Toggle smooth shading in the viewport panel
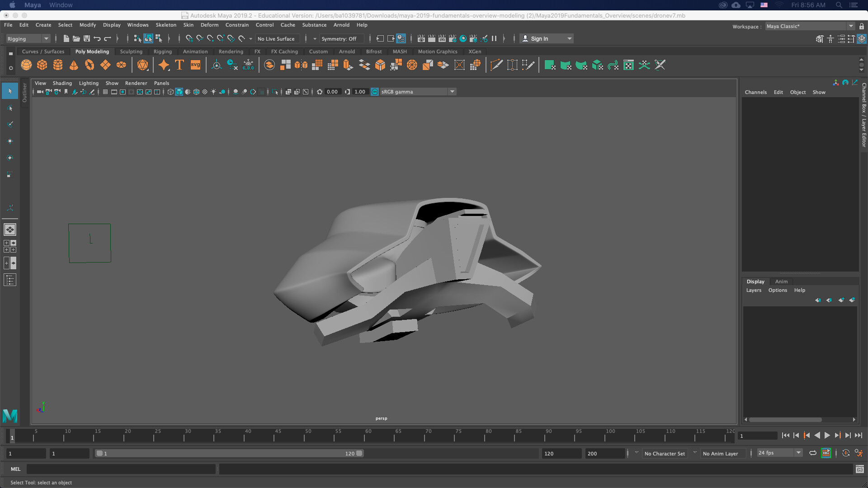 179,92
